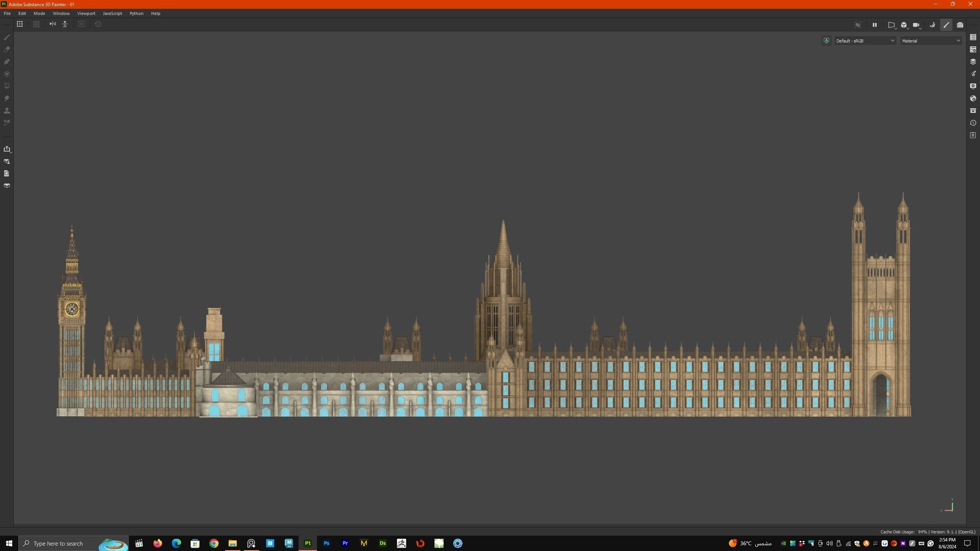
Task: Open Substance Designer from the taskbar
Action: (x=382, y=543)
